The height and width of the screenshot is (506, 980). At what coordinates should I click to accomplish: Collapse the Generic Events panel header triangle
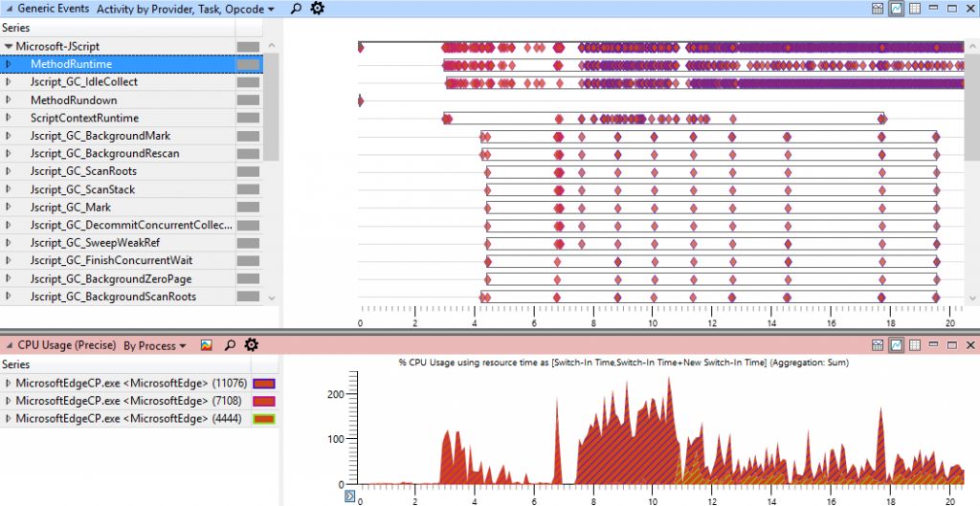[9, 9]
